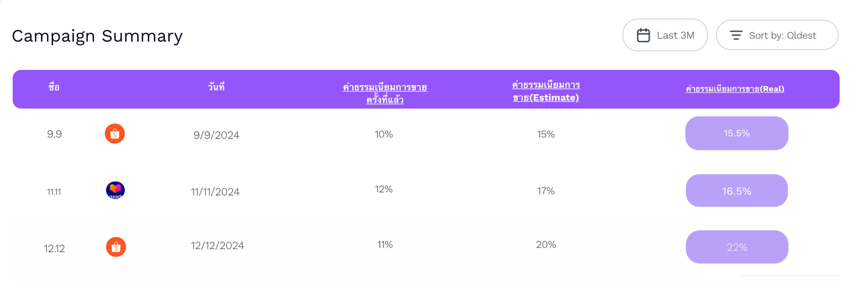Click the Shopee icon in the 12.12 row
868x306 pixels.
tap(116, 247)
